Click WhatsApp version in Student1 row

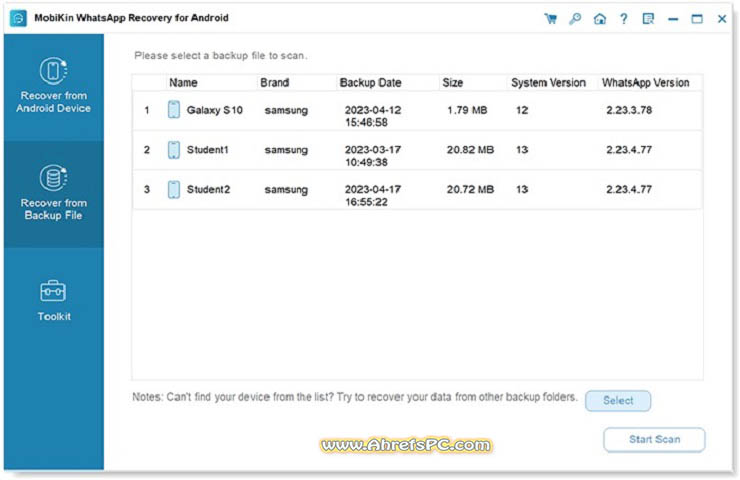(x=629, y=150)
